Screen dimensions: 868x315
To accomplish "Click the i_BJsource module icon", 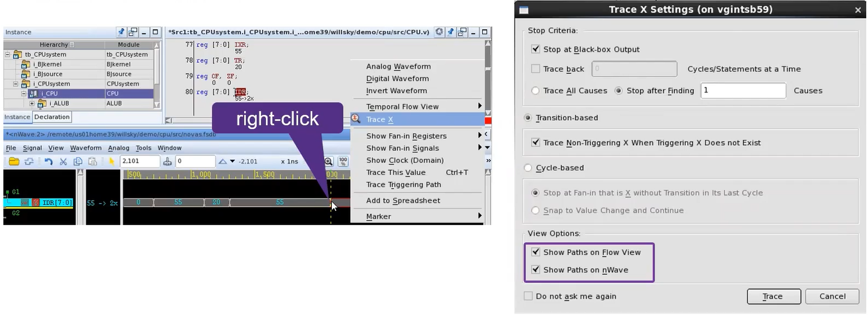I will click(x=26, y=74).
